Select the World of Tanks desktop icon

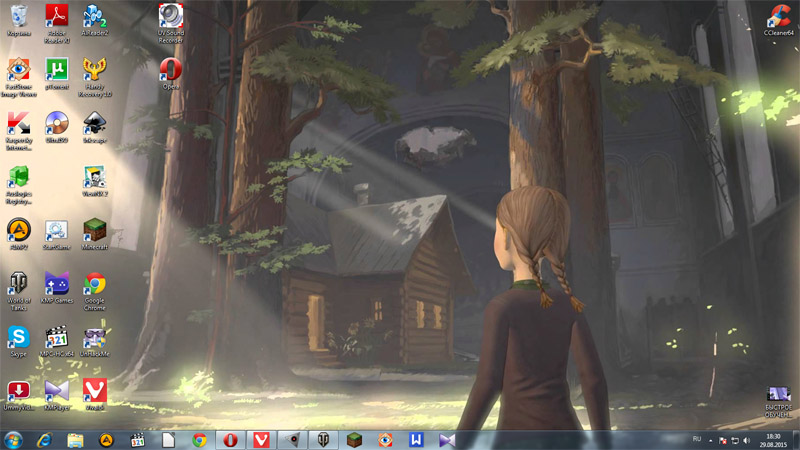[19, 291]
